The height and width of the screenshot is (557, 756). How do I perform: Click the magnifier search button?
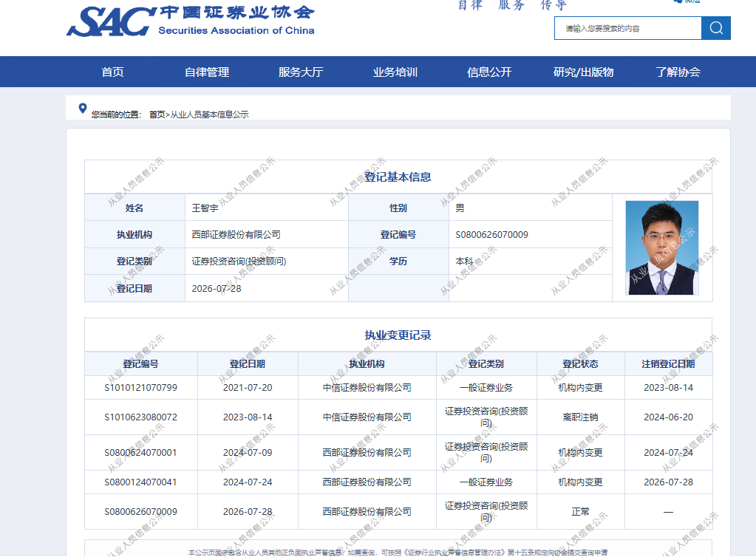[716, 28]
